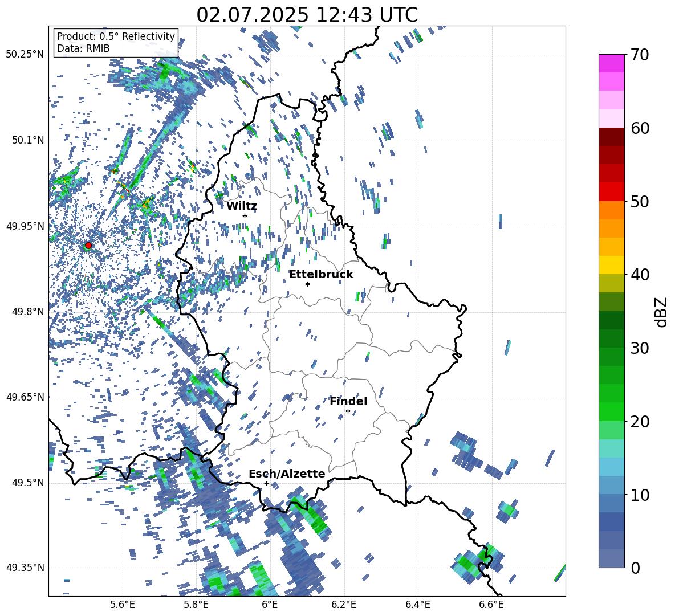The image size is (675, 616).
Task: Select the Esch/Alzette city label
Action: tap(287, 474)
